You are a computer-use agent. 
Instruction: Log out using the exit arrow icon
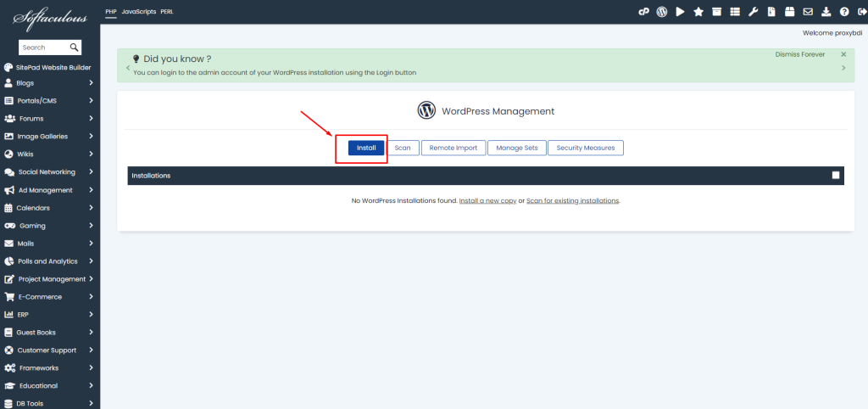861,12
